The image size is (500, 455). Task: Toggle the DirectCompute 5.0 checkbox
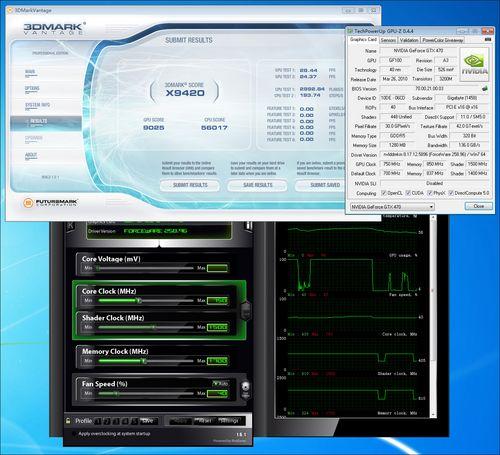(x=451, y=193)
